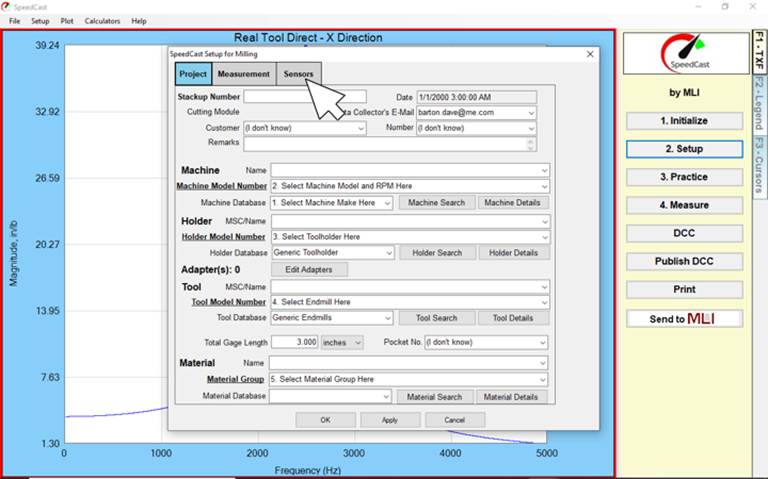Click the Tool Search button

436,318
